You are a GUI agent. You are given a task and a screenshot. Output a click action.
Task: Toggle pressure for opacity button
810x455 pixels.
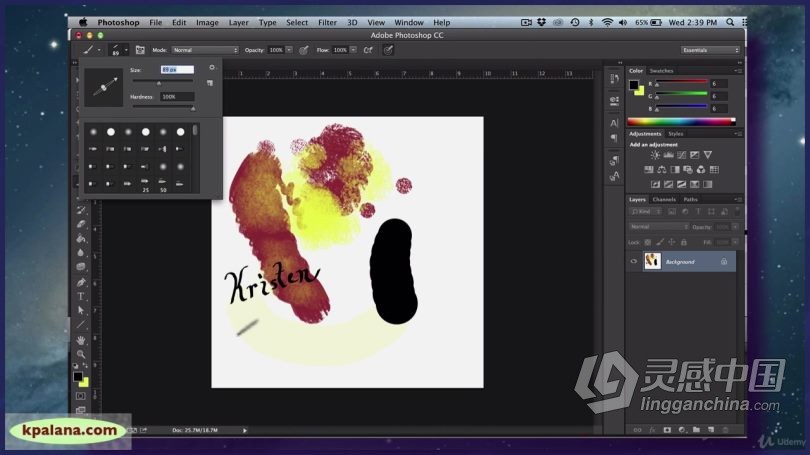pos(304,50)
